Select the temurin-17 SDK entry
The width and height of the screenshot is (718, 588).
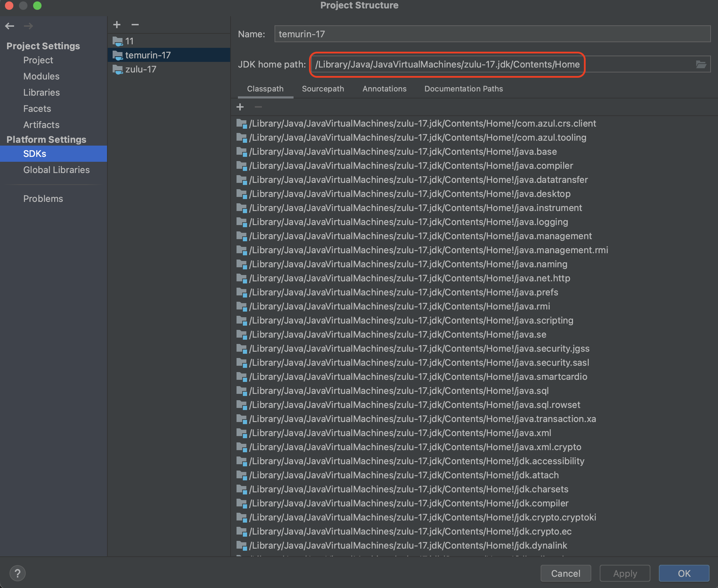tap(148, 55)
